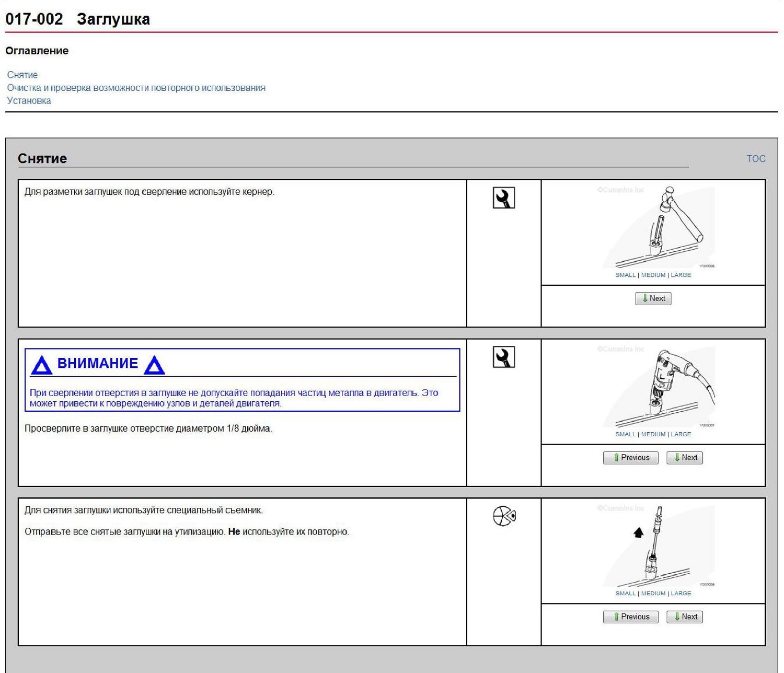
Task: Click Previous under the puller illustration
Action: tap(631, 617)
